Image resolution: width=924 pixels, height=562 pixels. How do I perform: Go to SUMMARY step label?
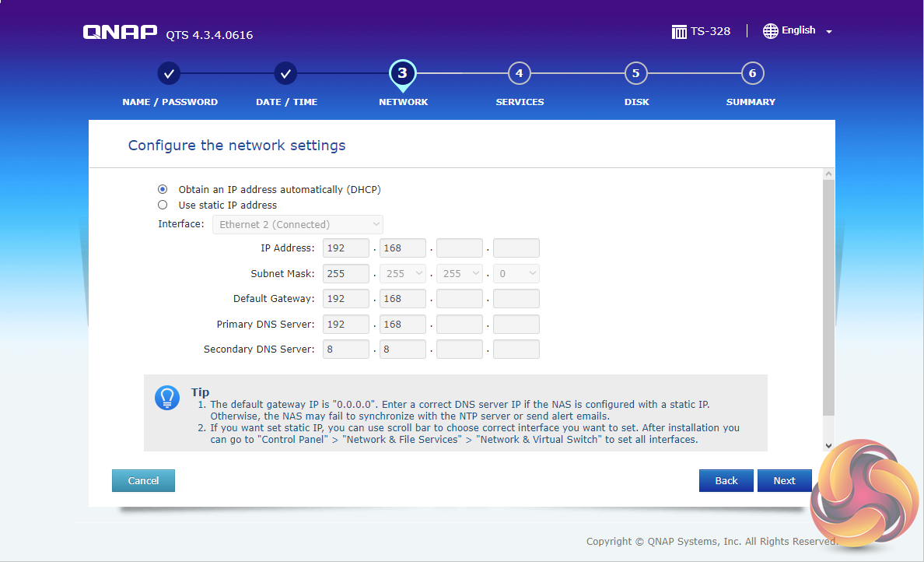click(751, 102)
